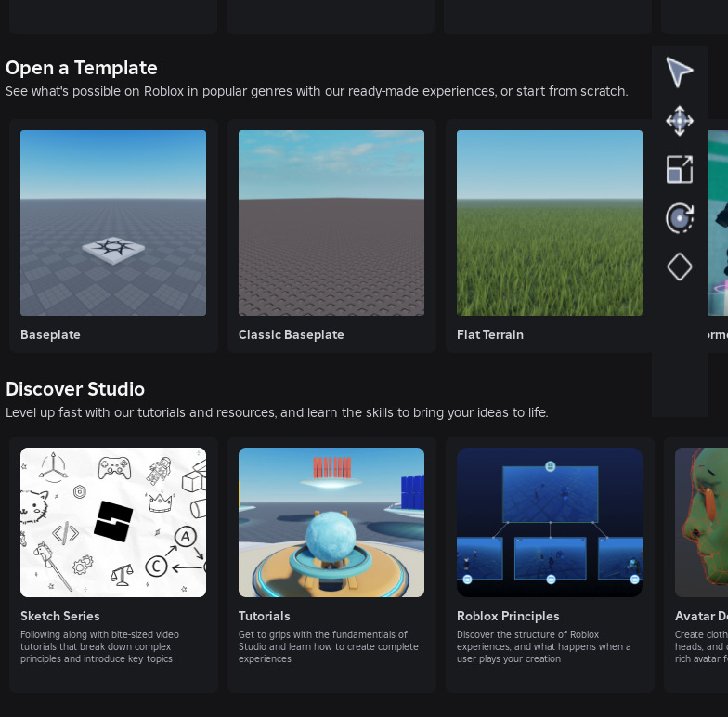Click the Classic Baseplate label
Screen dimensions: 728x717
(292, 334)
